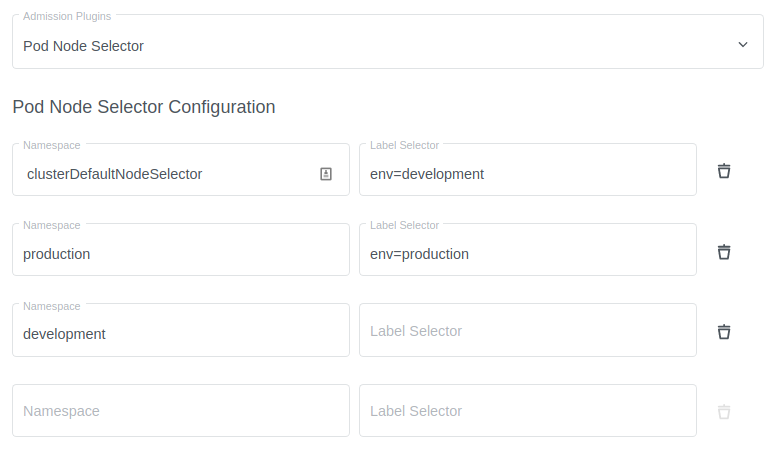Click the Label Selector label above env=production
The image size is (783, 453).
pos(404,225)
